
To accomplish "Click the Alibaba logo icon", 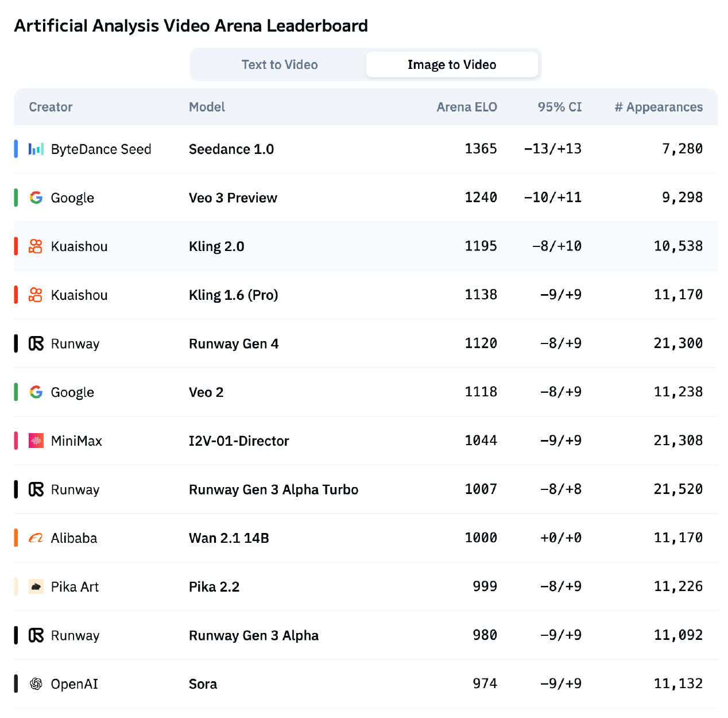I will pos(36,538).
